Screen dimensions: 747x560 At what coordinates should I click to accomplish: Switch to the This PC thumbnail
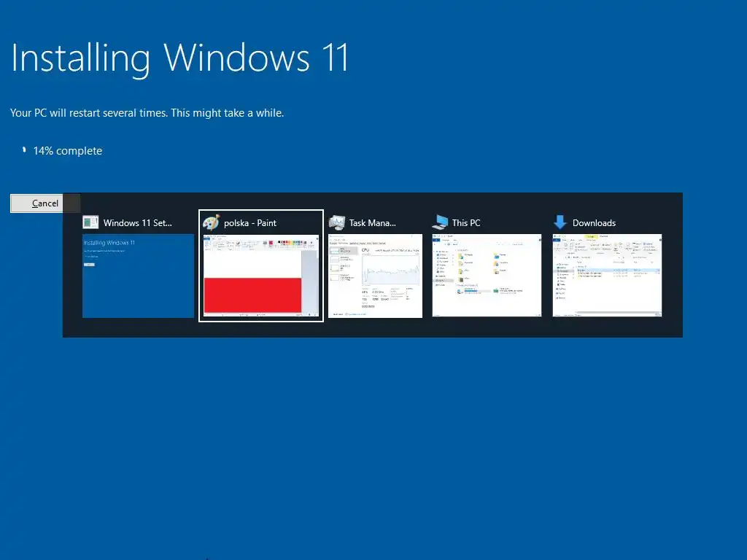point(487,275)
